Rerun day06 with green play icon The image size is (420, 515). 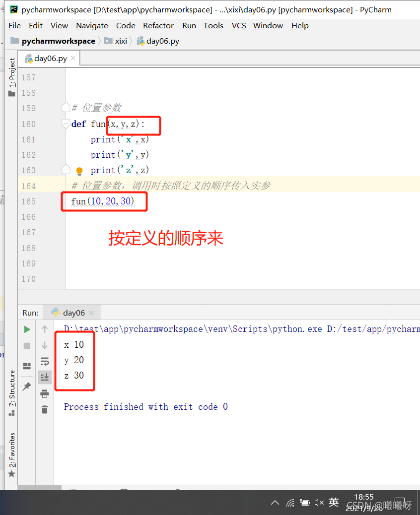(27, 329)
